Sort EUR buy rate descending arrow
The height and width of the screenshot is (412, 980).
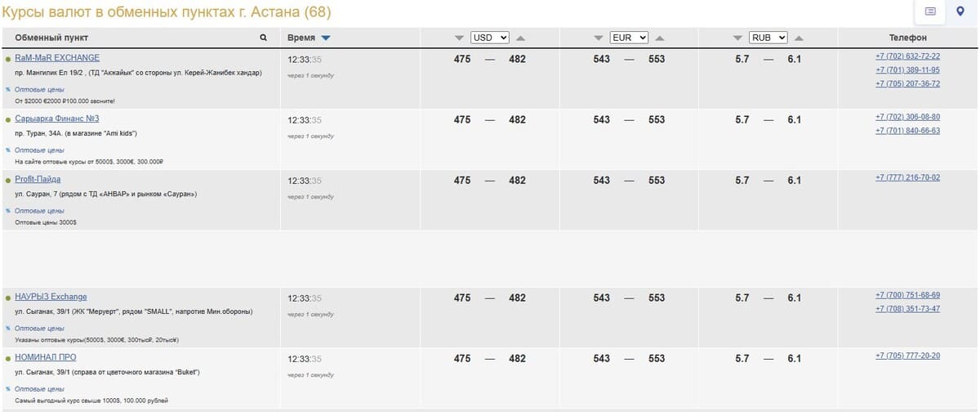tap(599, 38)
